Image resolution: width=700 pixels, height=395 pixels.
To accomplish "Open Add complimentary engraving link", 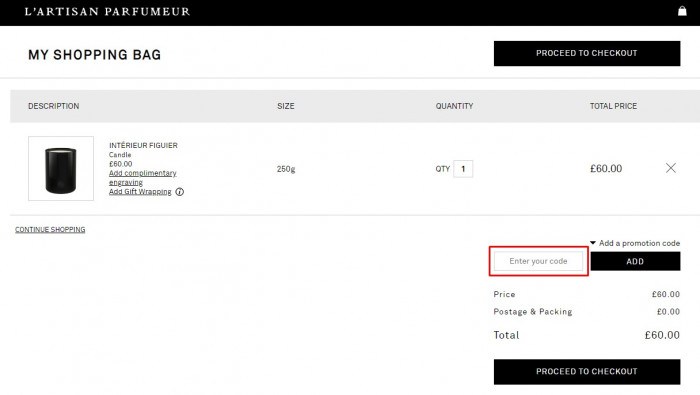I will [x=142, y=178].
